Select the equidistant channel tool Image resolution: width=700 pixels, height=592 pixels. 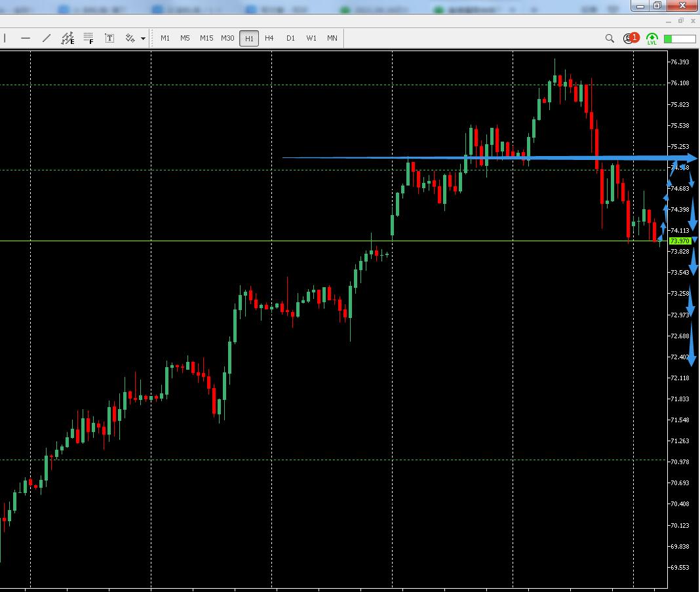[x=68, y=39]
